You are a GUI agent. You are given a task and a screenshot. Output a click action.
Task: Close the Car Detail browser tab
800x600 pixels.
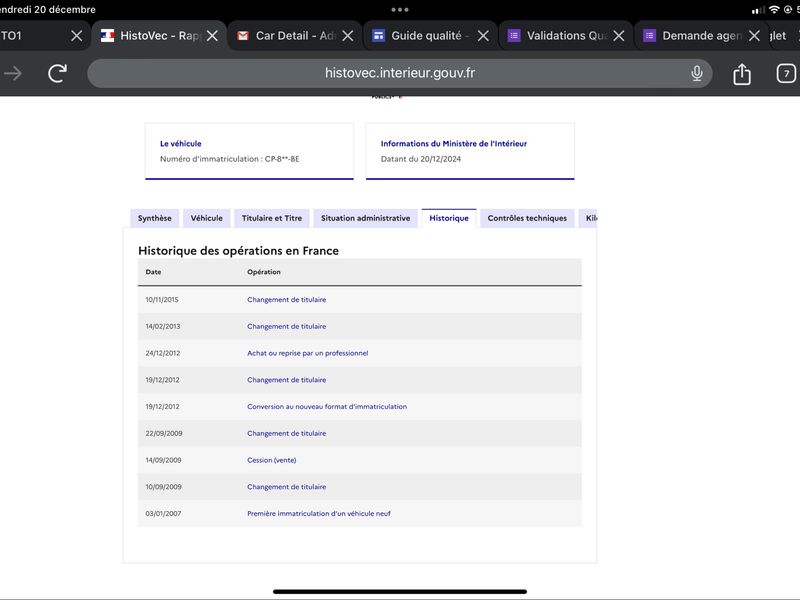pyautogui.click(x=347, y=36)
